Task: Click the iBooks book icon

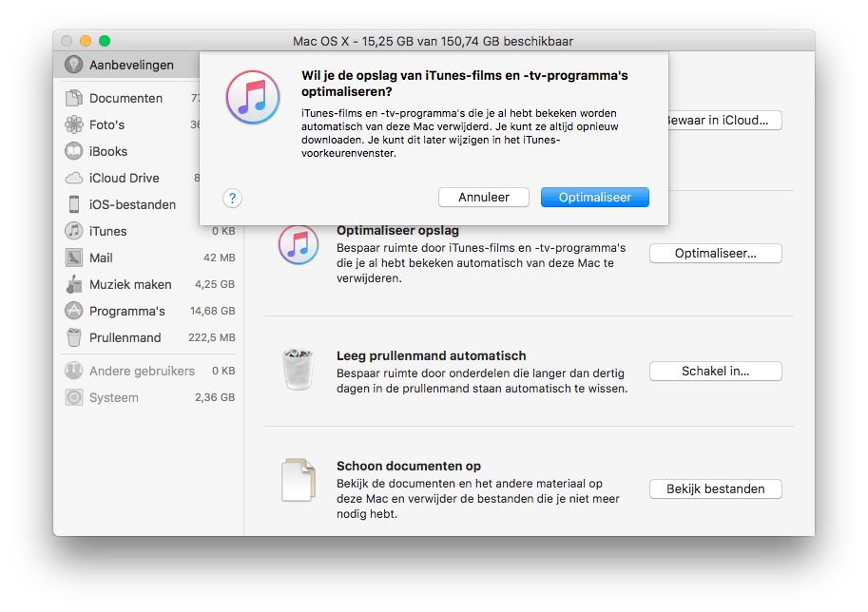Action: pos(73,151)
